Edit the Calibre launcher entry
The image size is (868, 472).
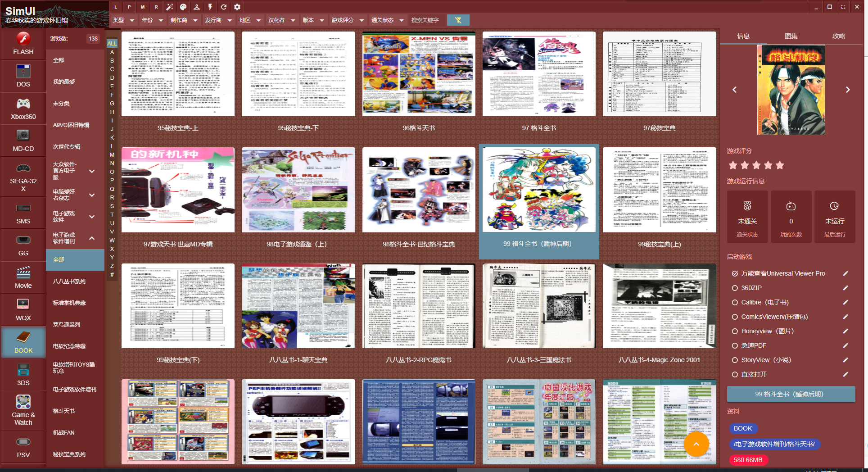click(x=845, y=302)
